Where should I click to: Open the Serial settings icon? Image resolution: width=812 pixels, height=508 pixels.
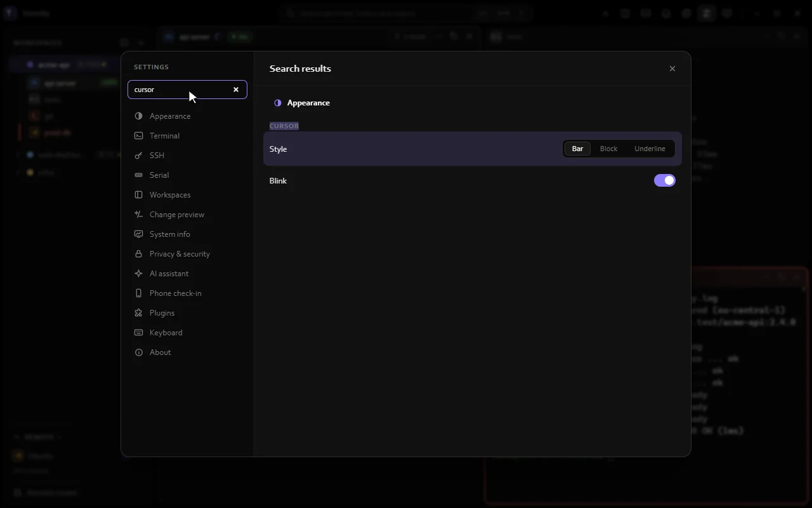pos(138,175)
